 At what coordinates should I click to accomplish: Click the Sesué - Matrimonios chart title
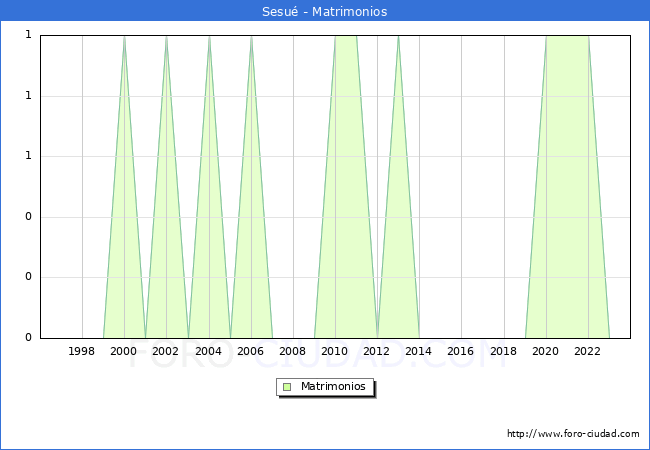[x=325, y=11]
